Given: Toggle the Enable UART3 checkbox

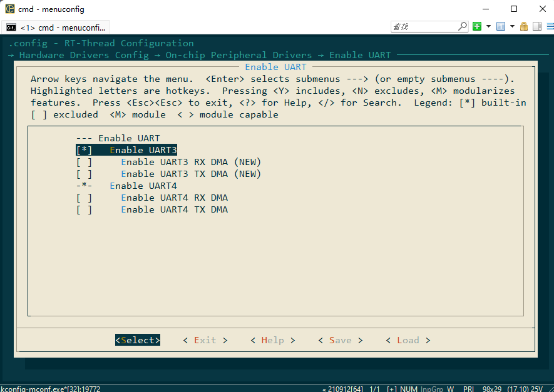Looking at the screenshot, I should pos(84,150).
